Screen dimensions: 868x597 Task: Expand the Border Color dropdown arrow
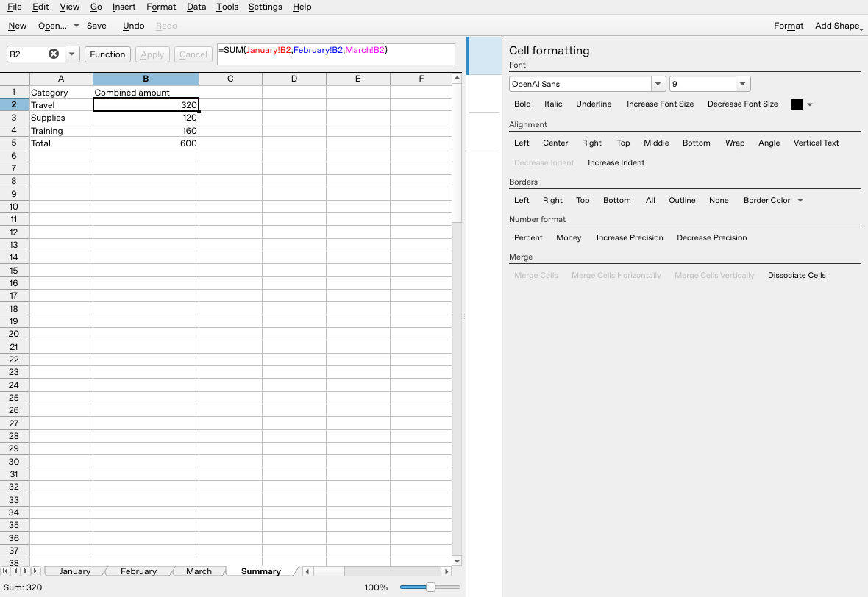[800, 200]
